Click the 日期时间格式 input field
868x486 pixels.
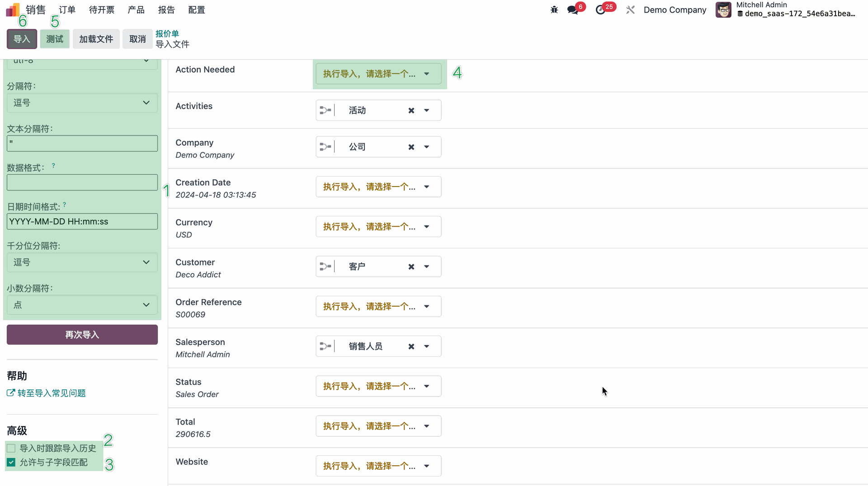tap(82, 221)
